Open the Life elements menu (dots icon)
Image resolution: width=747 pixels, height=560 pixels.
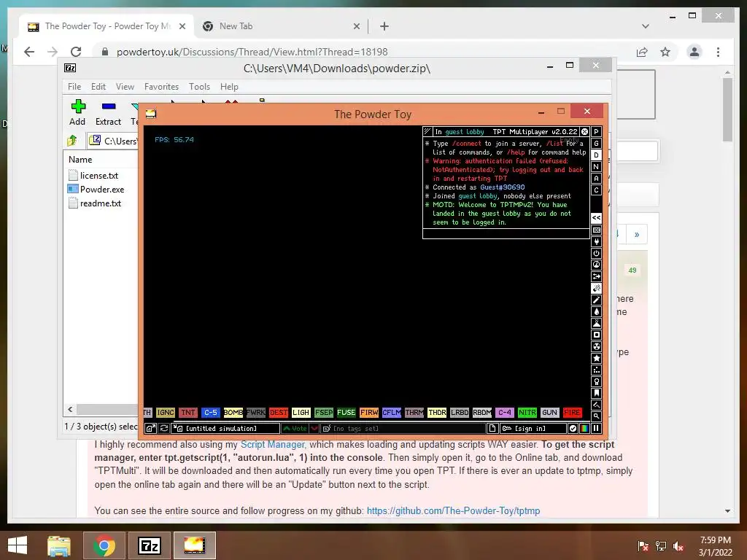(596, 370)
